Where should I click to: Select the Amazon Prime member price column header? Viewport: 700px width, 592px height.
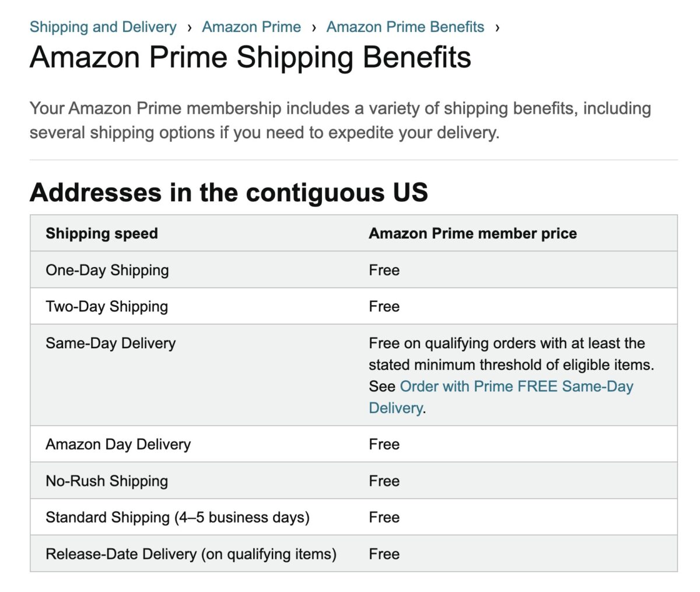[472, 233]
